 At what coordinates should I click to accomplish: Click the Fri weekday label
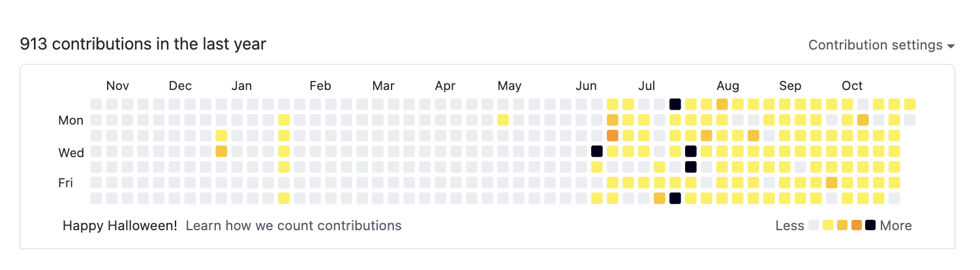coord(65,183)
